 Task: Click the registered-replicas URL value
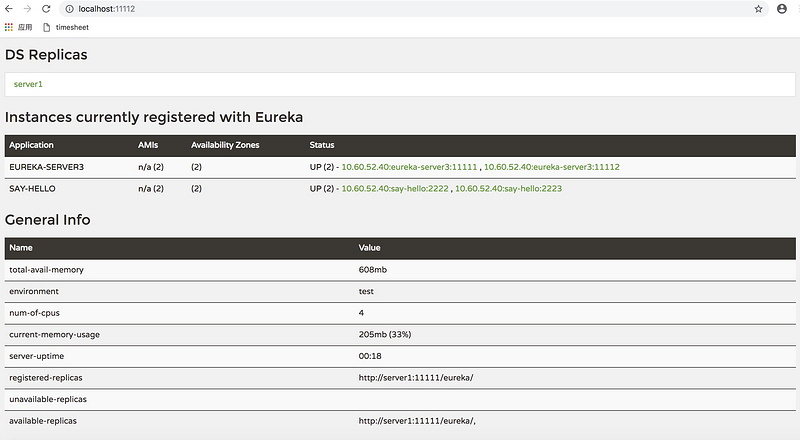click(415, 377)
